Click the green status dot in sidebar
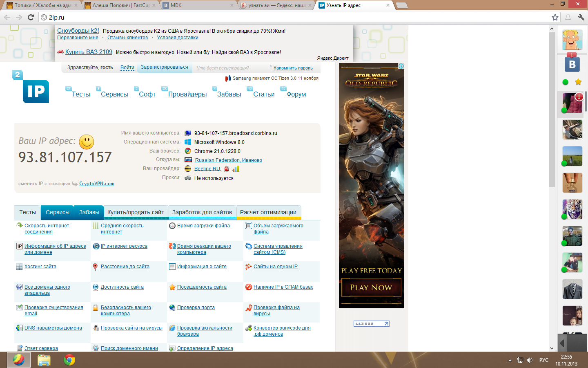The height and width of the screenshot is (368, 588). point(566,82)
